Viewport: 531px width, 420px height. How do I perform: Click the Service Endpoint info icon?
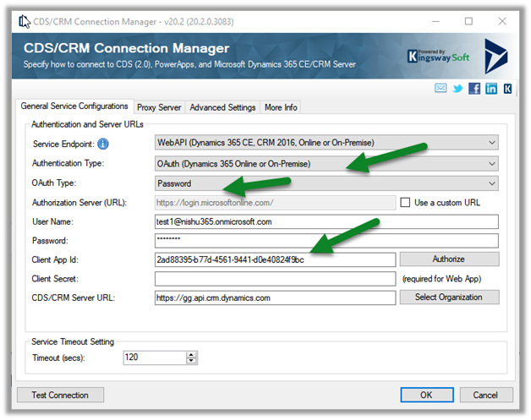tap(103, 144)
